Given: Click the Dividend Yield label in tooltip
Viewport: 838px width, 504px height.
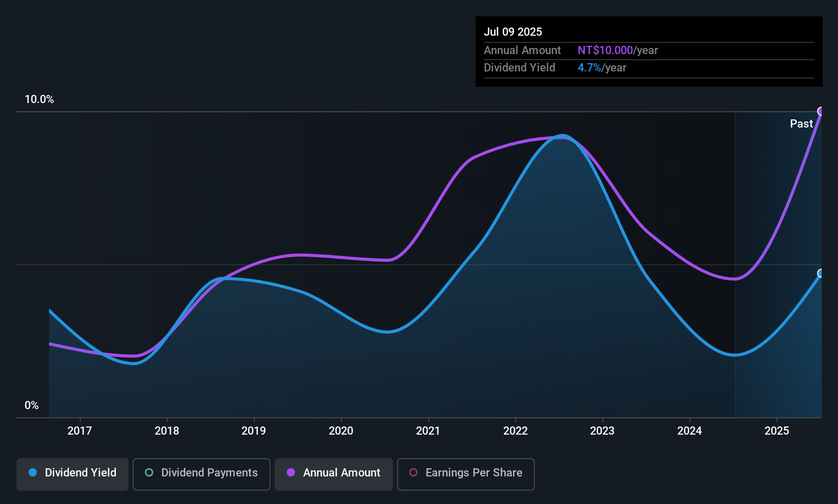Looking at the screenshot, I should coord(519,68).
